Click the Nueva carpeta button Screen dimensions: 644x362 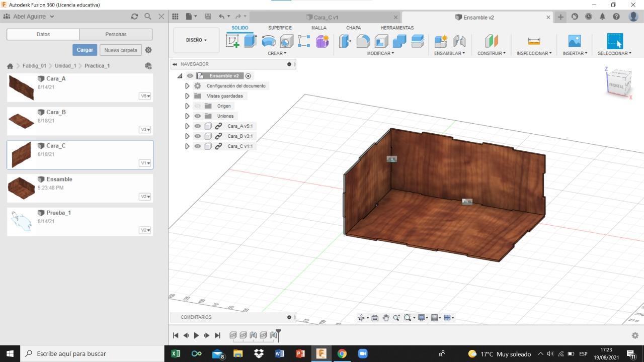click(x=120, y=50)
